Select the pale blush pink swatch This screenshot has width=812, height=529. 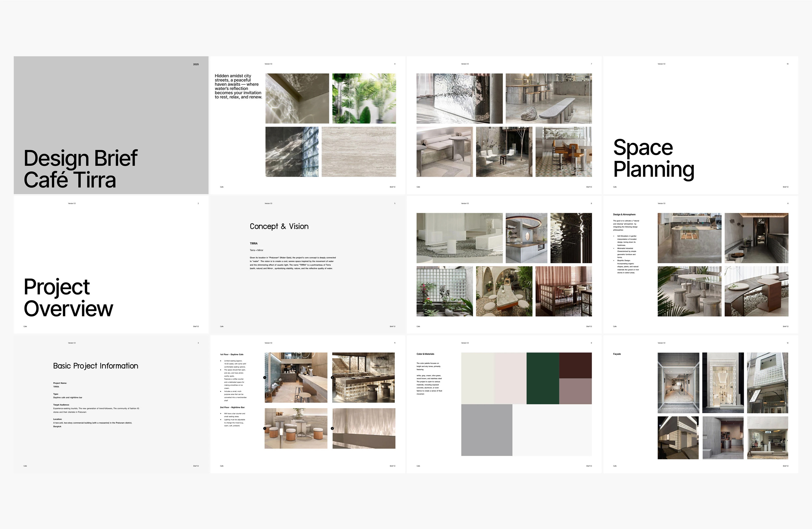510,378
